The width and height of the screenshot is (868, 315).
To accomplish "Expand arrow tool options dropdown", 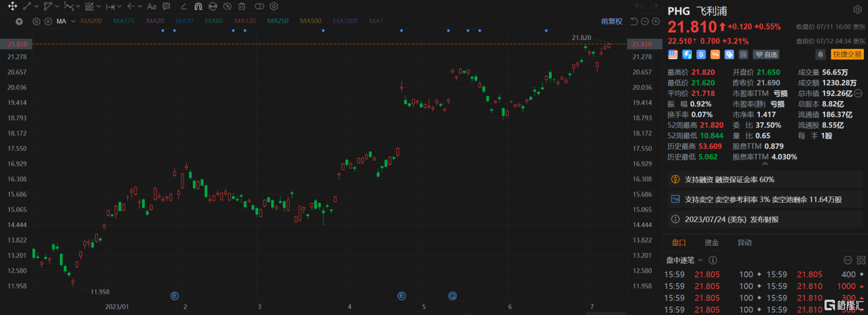I will coord(140,6).
